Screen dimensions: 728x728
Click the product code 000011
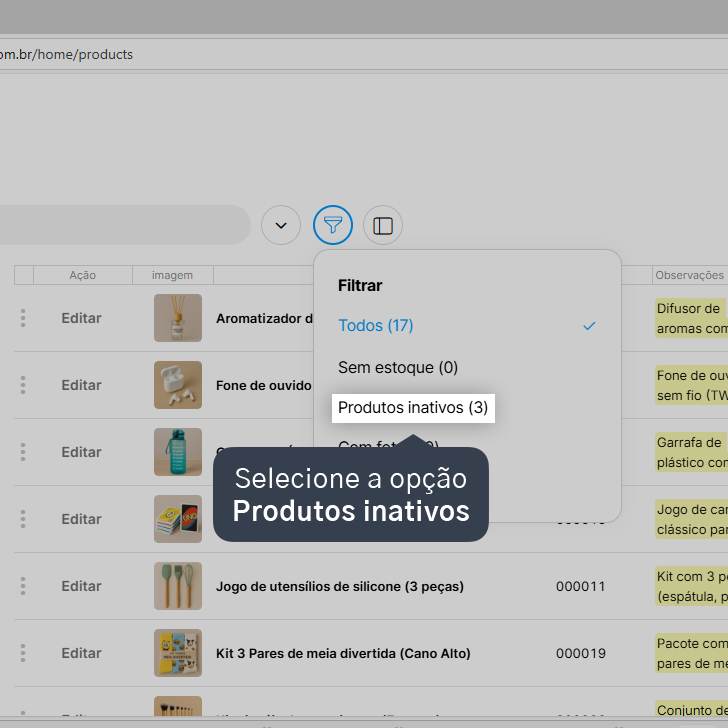coord(581,586)
